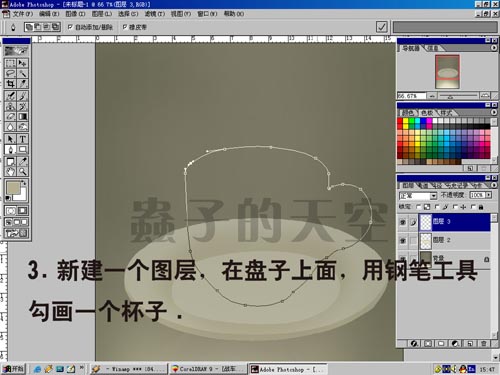The height and width of the screenshot is (375, 500).
Task: Create new layer with Layers panel icon
Action: tap(470, 343)
